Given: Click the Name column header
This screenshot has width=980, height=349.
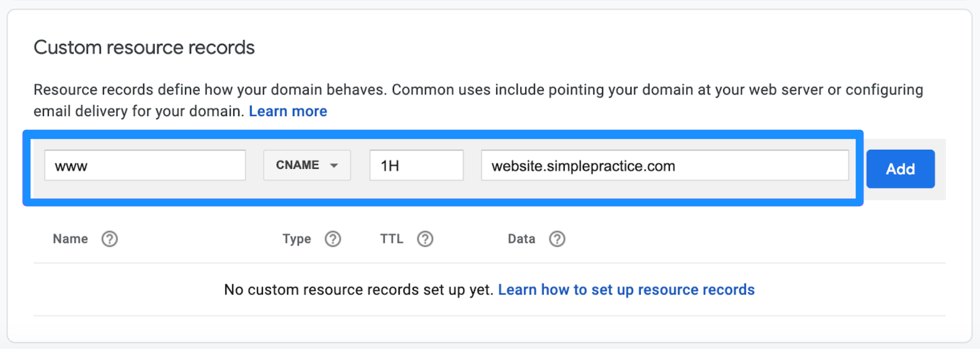Looking at the screenshot, I should (x=70, y=239).
